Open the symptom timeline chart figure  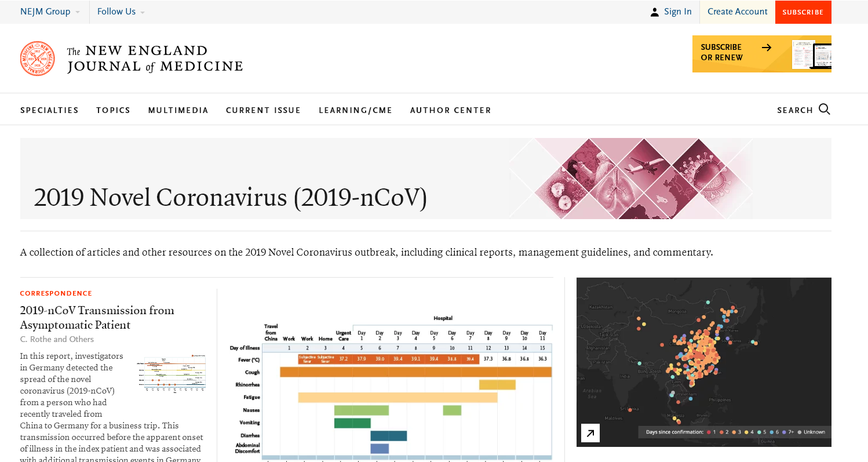(391, 387)
